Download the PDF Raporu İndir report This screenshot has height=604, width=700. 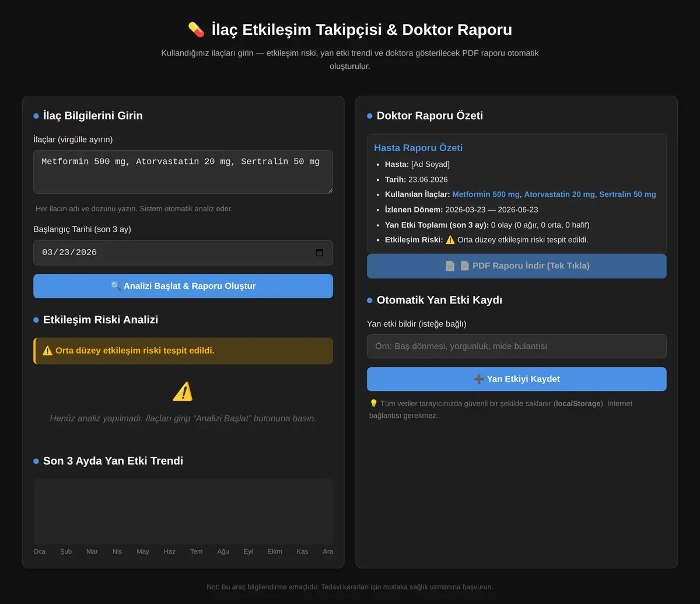(x=517, y=266)
